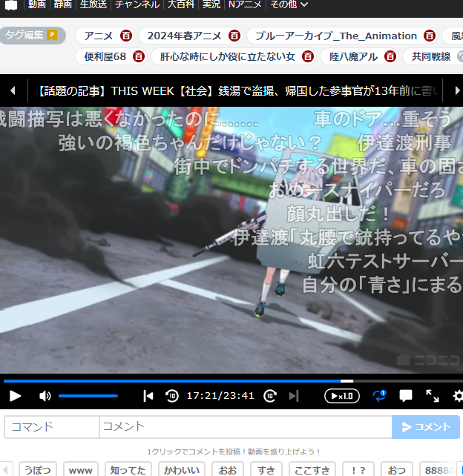Go to next video button

(x=294, y=396)
